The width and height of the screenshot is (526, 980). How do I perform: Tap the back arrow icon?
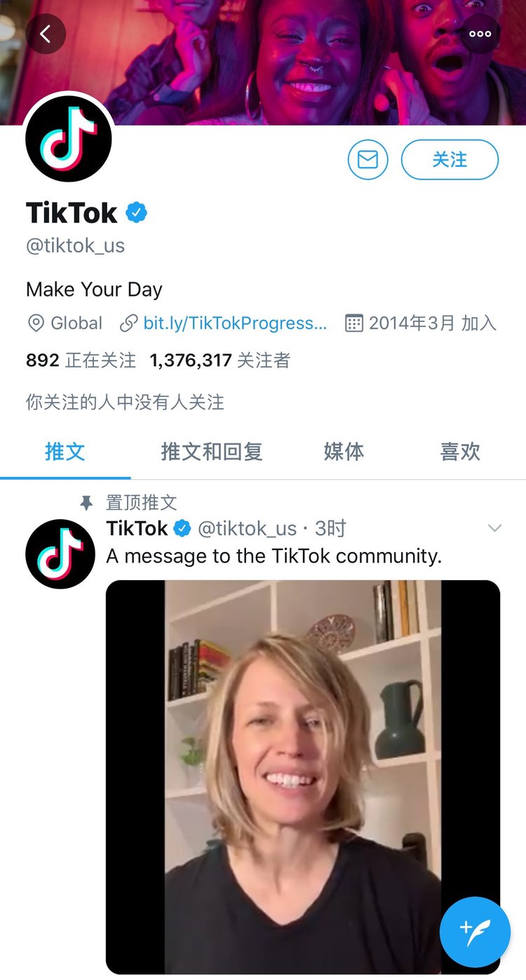[x=46, y=34]
